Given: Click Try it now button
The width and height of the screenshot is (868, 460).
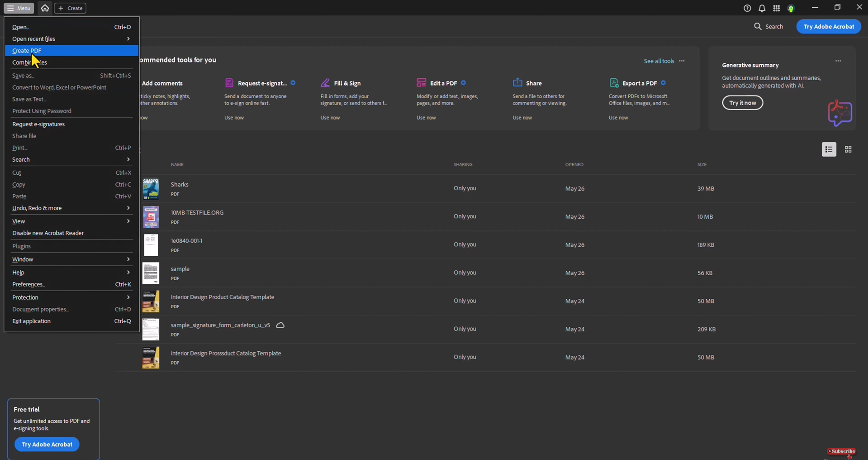Looking at the screenshot, I should click(742, 103).
